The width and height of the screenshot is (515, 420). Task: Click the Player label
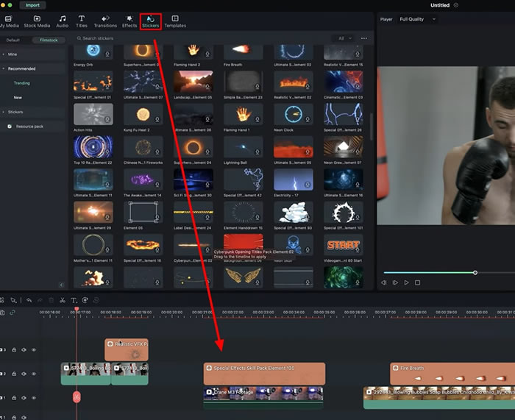pos(386,19)
